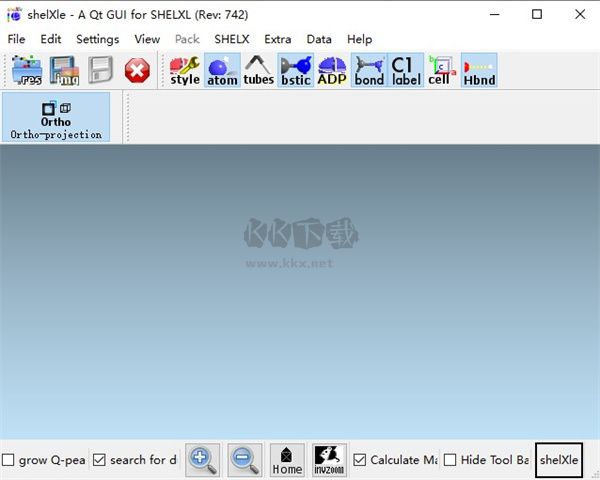600x480 pixels.
Task: Open a .res file with toolbar icon
Action: 27,70
